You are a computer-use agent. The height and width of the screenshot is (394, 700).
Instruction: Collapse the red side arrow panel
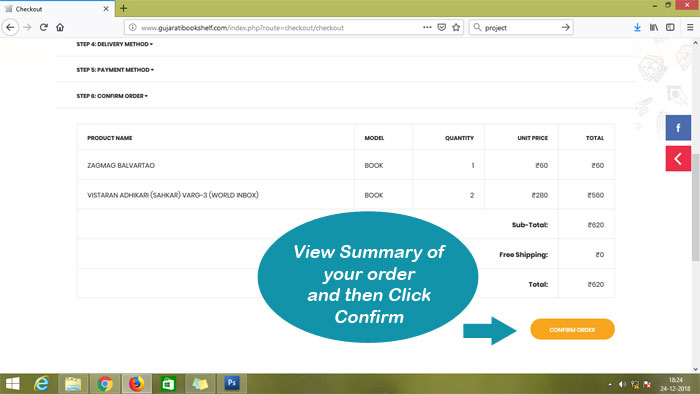tap(678, 158)
